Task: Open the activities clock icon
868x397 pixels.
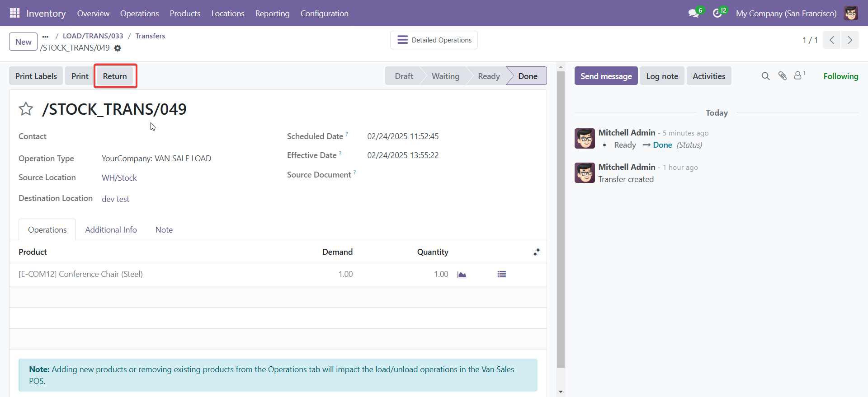Action: (717, 14)
